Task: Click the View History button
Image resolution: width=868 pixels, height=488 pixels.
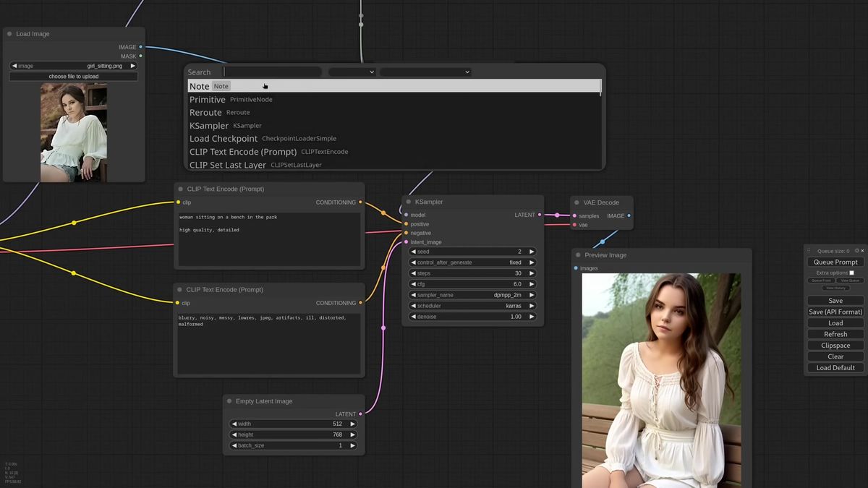Action: (835, 288)
